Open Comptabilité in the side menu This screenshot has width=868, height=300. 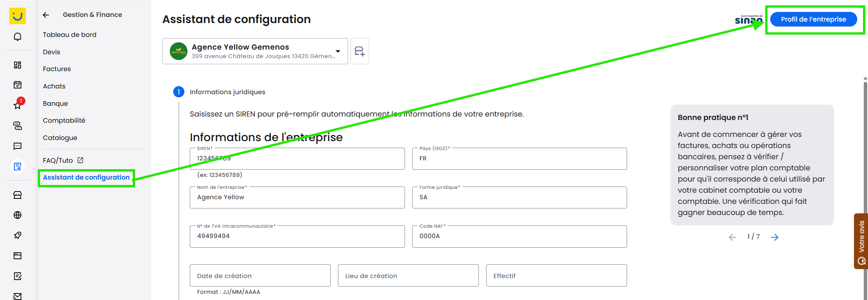point(64,120)
